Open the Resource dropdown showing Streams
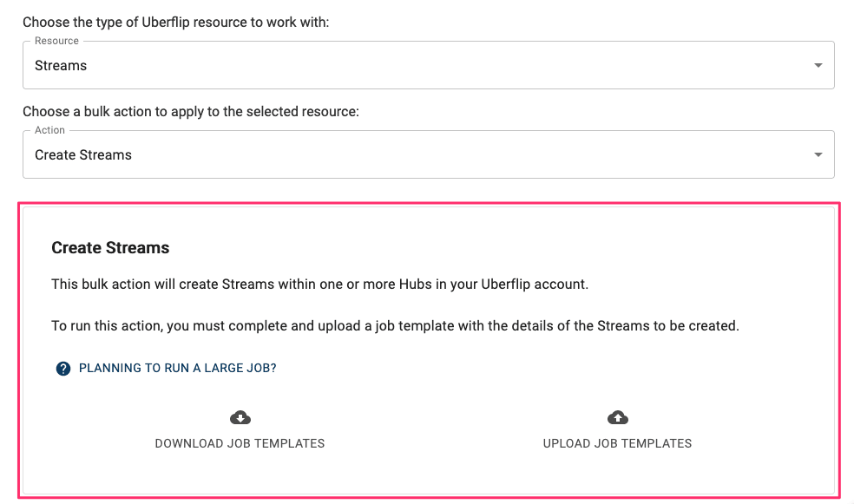Screen dimensions: 854x504 pyautogui.click(x=428, y=65)
